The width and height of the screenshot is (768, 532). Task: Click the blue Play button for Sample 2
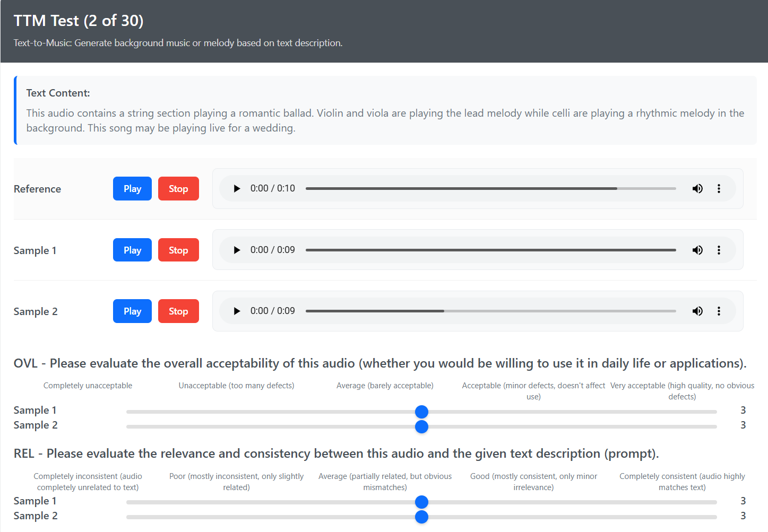[x=132, y=311]
